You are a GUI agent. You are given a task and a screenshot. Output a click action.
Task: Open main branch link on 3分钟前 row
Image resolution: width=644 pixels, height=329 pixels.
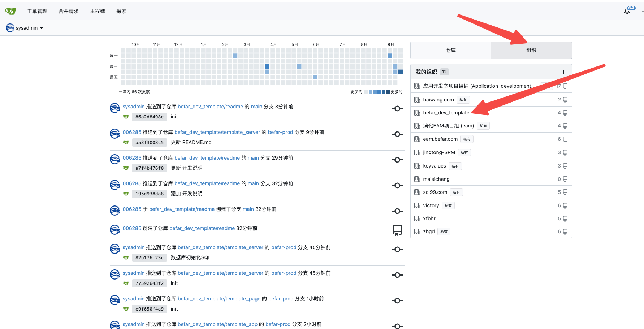click(x=256, y=107)
